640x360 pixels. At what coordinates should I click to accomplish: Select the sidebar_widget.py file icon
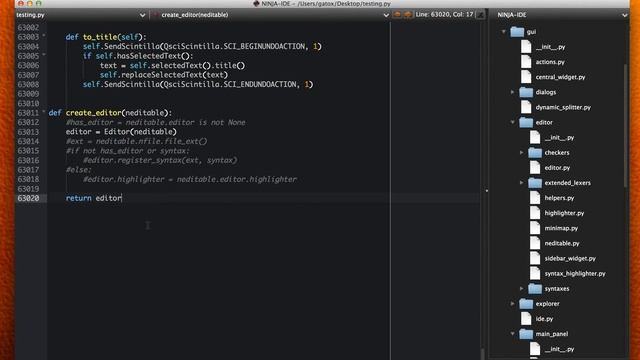pyautogui.click(x=535, y=258)
